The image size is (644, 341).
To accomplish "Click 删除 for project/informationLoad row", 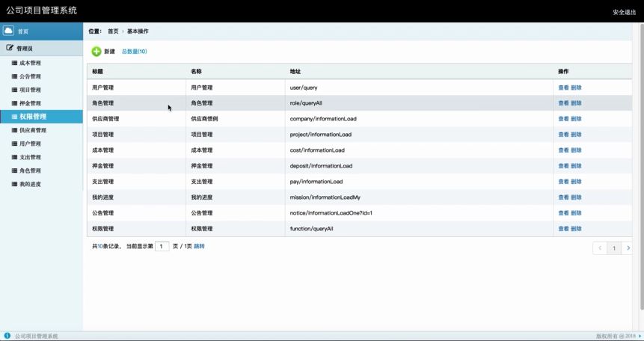I will point(576,135).
